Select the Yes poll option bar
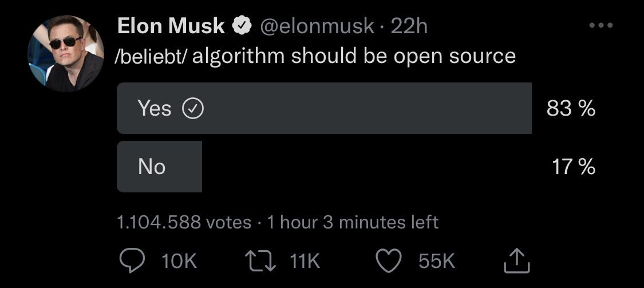Screen dimensions: 644x288 pos(325,108)
